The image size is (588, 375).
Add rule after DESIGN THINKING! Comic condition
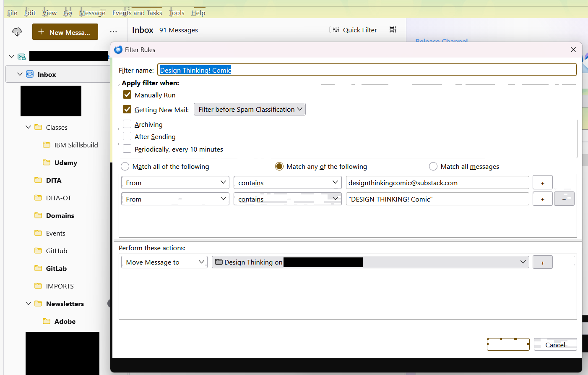pos(542,199)
